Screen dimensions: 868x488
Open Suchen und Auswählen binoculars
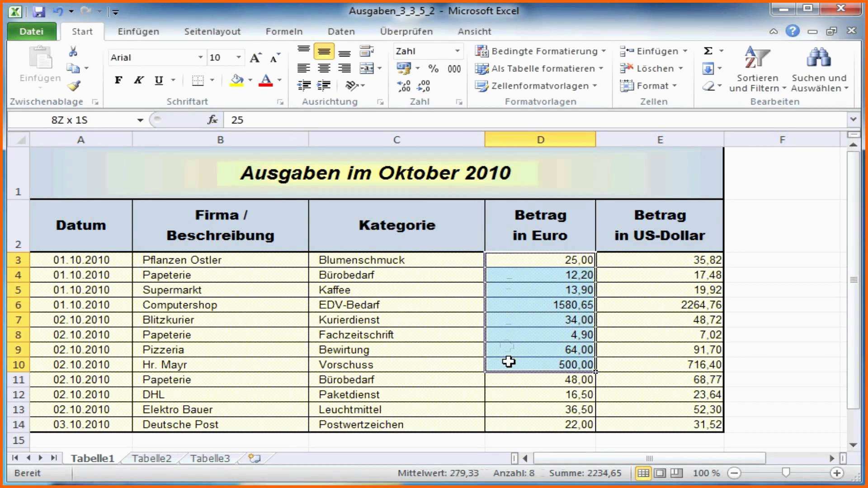coord(819,69)
